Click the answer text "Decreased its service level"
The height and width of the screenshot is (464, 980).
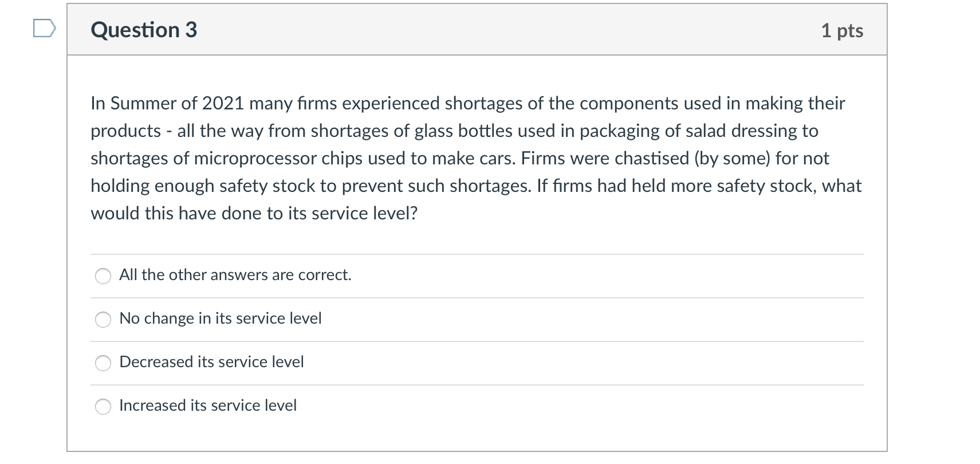(211, 362)
